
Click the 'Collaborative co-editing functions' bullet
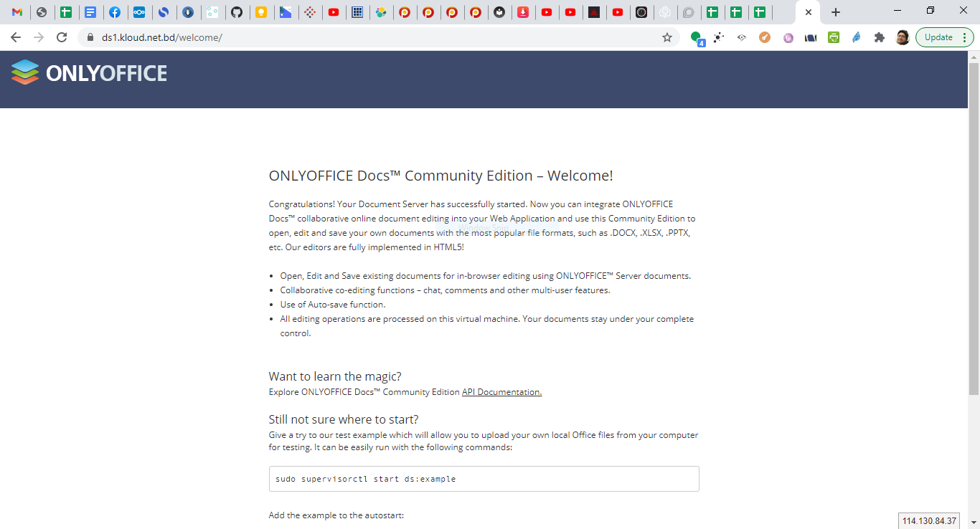[x=445, y=290]
